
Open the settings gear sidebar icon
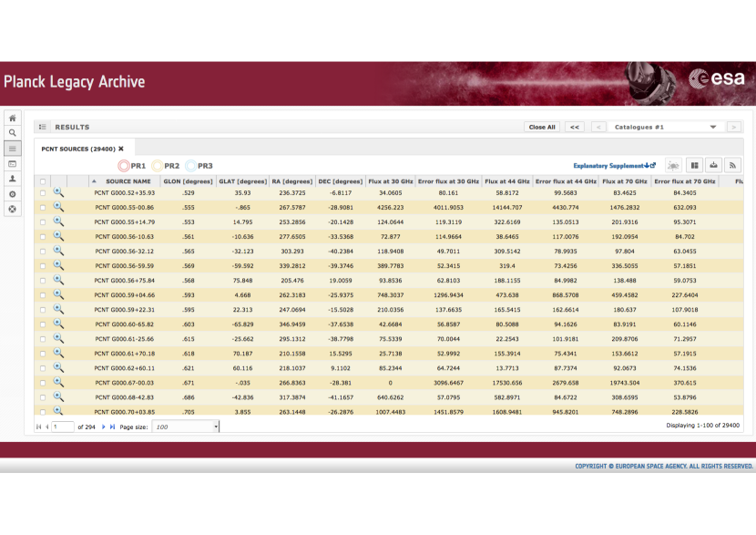click(13, 194)
